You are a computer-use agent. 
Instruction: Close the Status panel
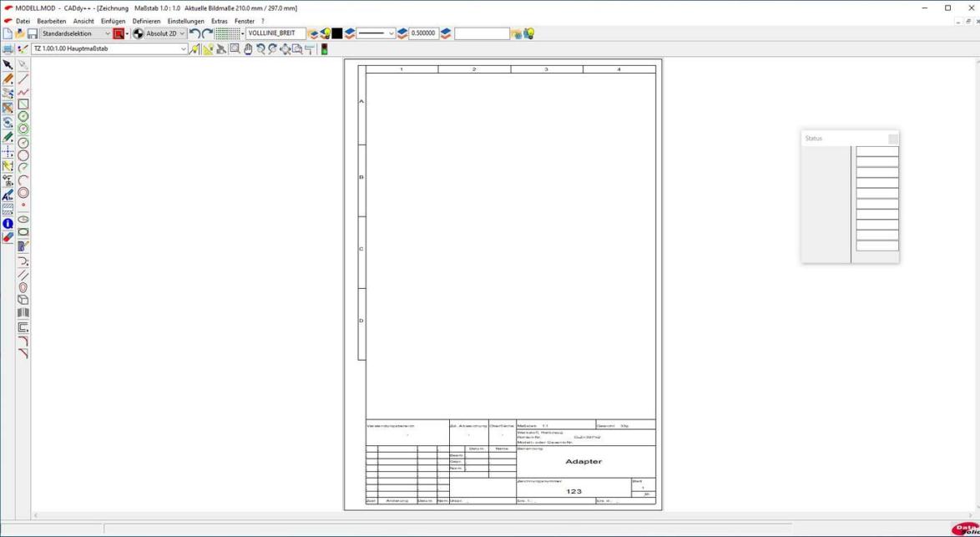(892, 139)
